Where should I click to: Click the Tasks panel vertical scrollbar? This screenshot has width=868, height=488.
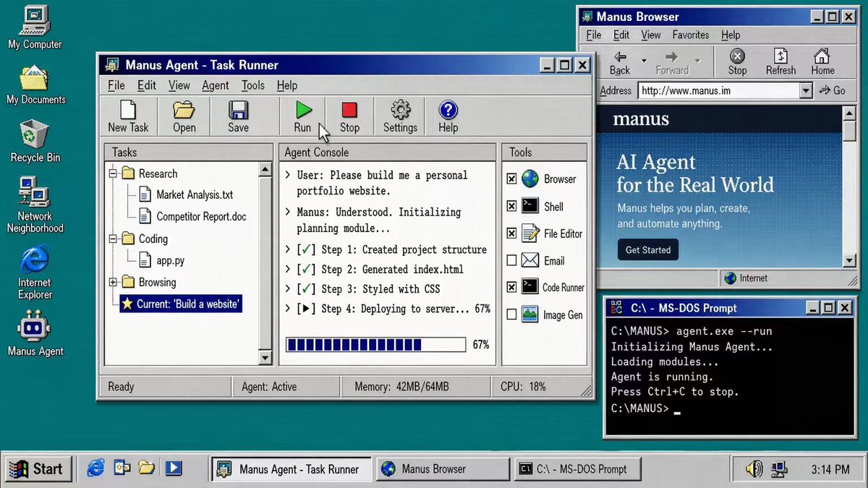(265, 263)
